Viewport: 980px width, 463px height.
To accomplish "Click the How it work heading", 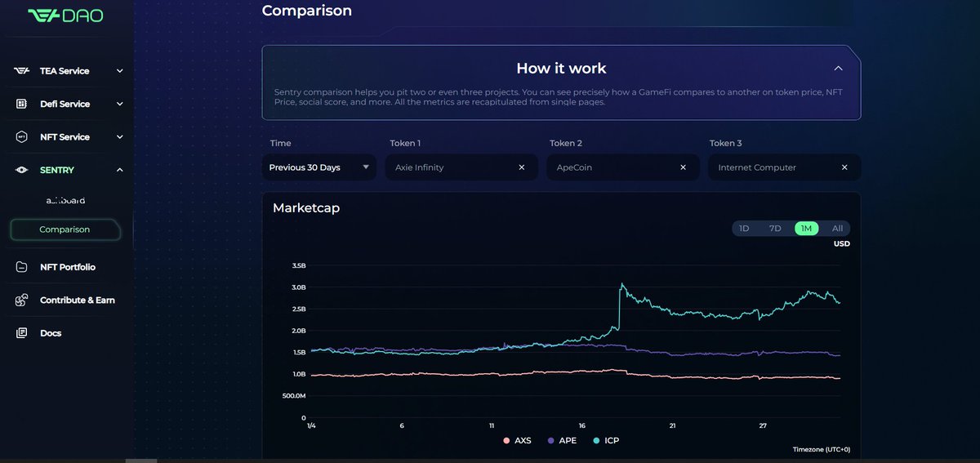I will tap(561, 69).
